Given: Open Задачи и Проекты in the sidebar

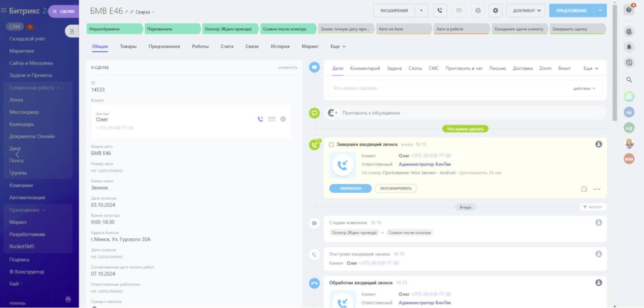Looking at the screenshot, I should tap(31, 76).
